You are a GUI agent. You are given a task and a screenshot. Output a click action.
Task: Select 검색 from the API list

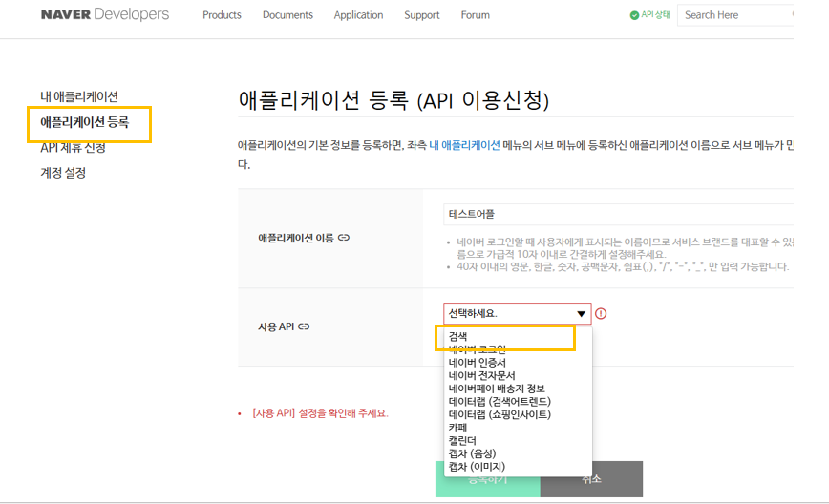coord(518,336)
